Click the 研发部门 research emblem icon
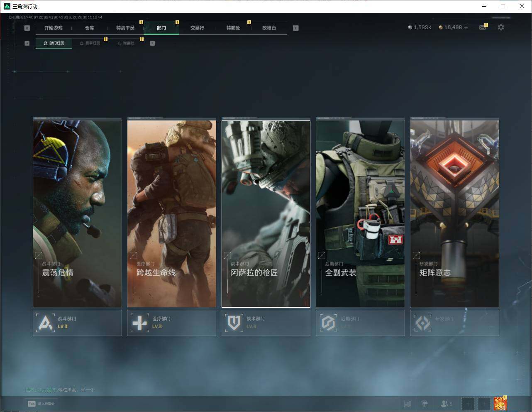Screen dimensions: 532x412 click(x=423, y=323)
